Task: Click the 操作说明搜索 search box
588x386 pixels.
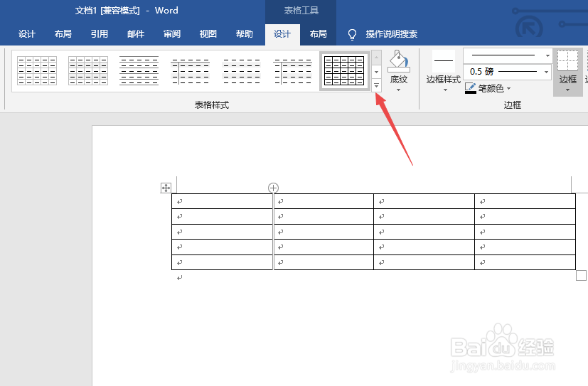Action: (392, 34)
